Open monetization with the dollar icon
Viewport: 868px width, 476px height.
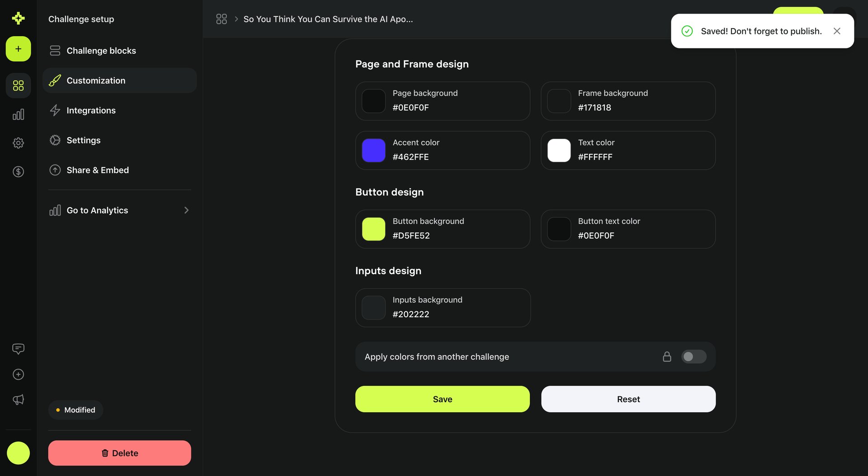[18, 171]
